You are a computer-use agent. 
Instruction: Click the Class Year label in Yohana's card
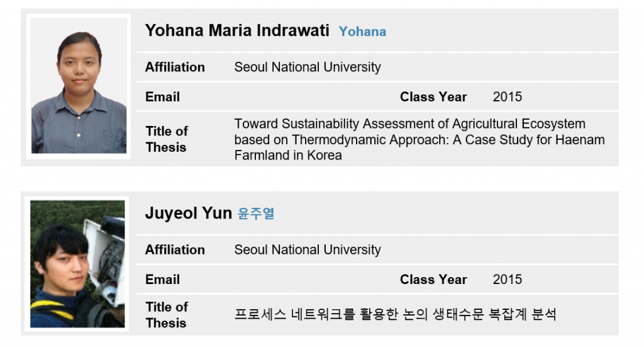point(433,97)
